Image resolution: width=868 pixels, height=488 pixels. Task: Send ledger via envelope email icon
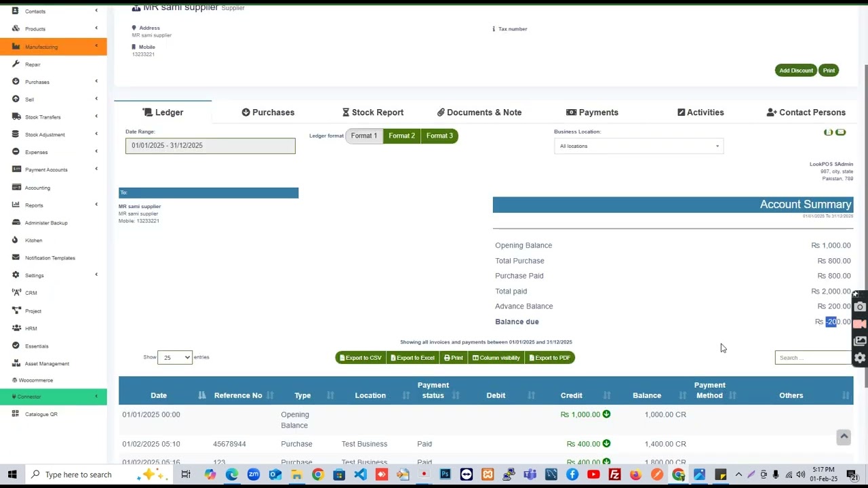point(841,132)
